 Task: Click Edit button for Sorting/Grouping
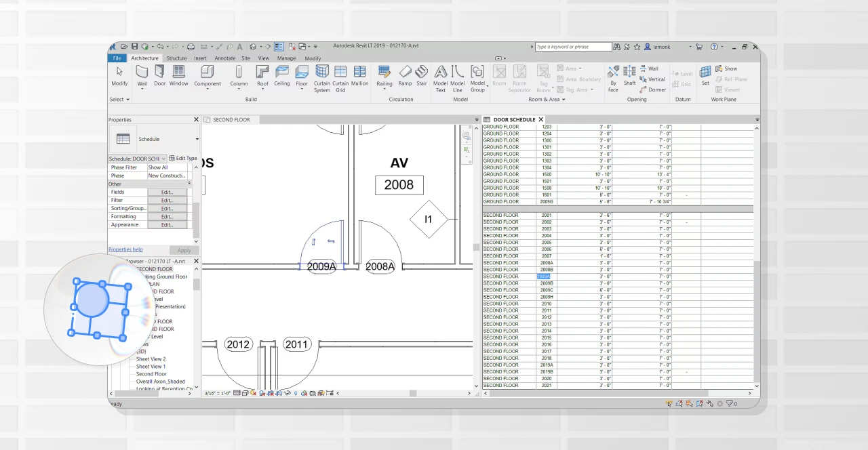click(x=167, y=209)
